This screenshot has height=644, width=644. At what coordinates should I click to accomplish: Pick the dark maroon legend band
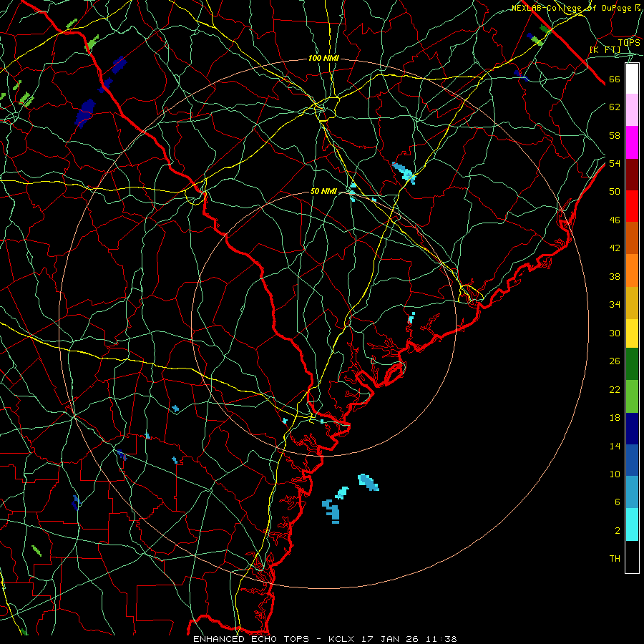(x=632, y=174)
